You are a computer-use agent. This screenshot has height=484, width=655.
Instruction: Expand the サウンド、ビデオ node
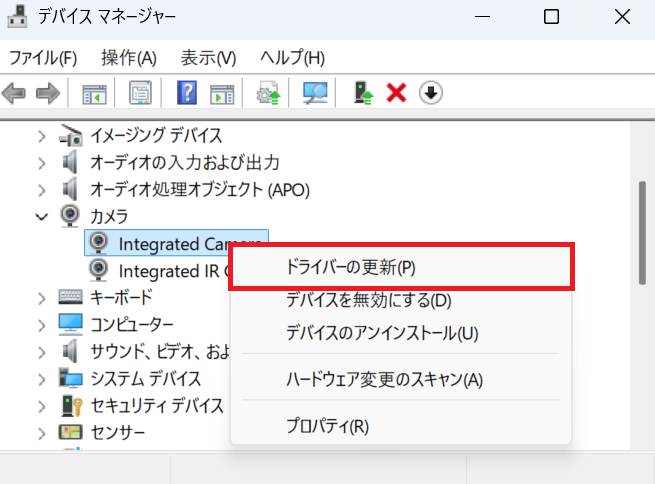pos(41,352)
